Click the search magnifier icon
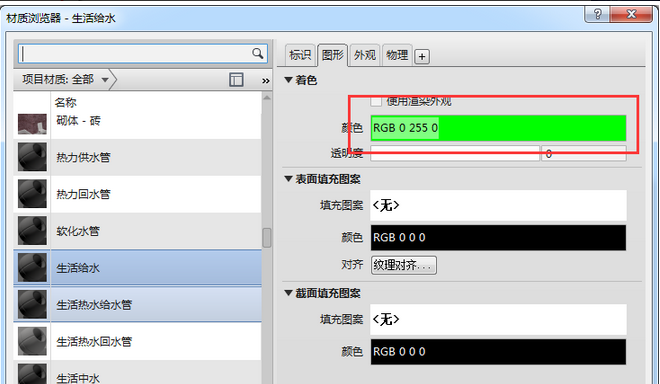This screenshot has height=384, width=660. [x=257, y=53]
